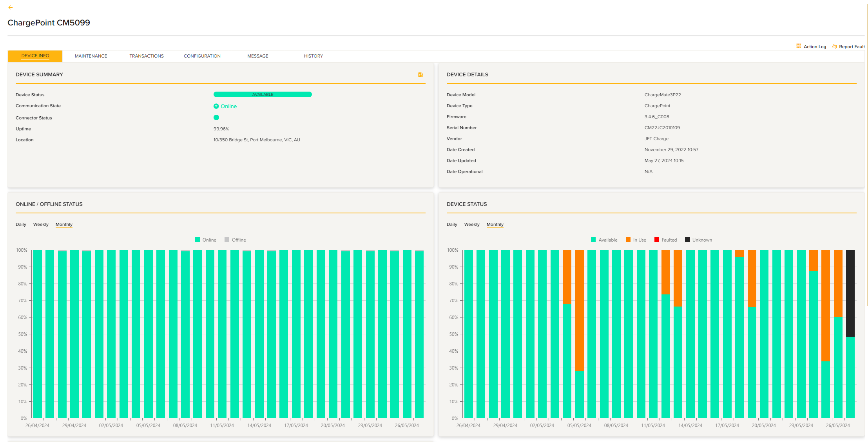Open the Action Log grid icon
Image resolution: width=868 pixels, height=442 pixels.
click(799, 46)
